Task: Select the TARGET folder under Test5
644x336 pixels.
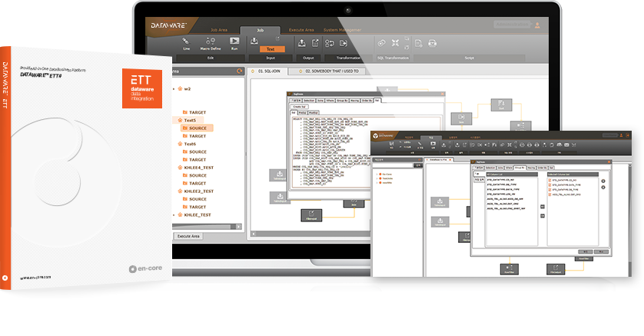Action: coord(194,136)
